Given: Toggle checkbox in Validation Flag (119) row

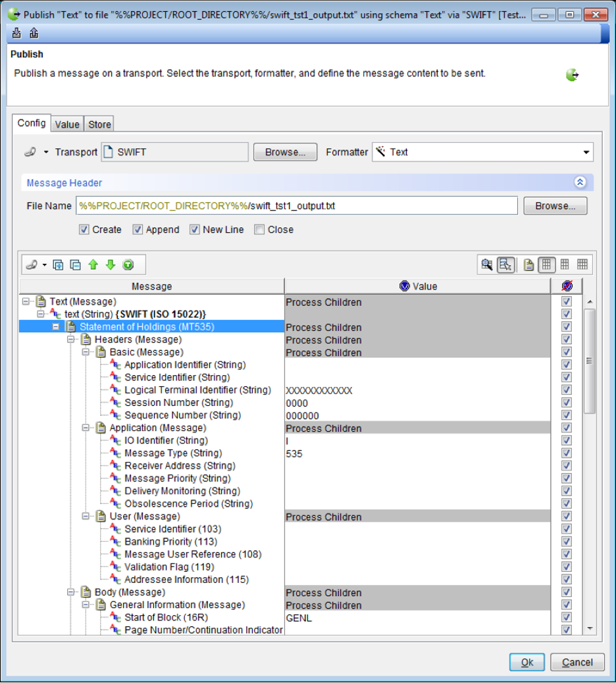Looking at the screenshot, I should click(567, 567).
